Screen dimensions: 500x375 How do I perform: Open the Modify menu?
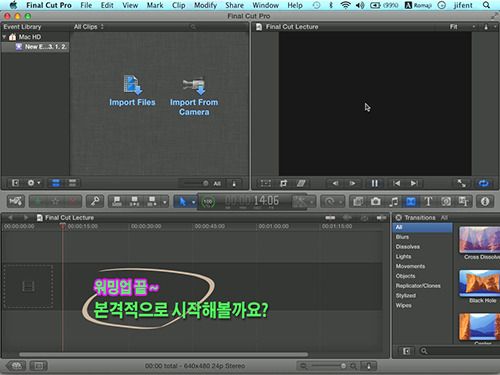(x=205, y=5)
